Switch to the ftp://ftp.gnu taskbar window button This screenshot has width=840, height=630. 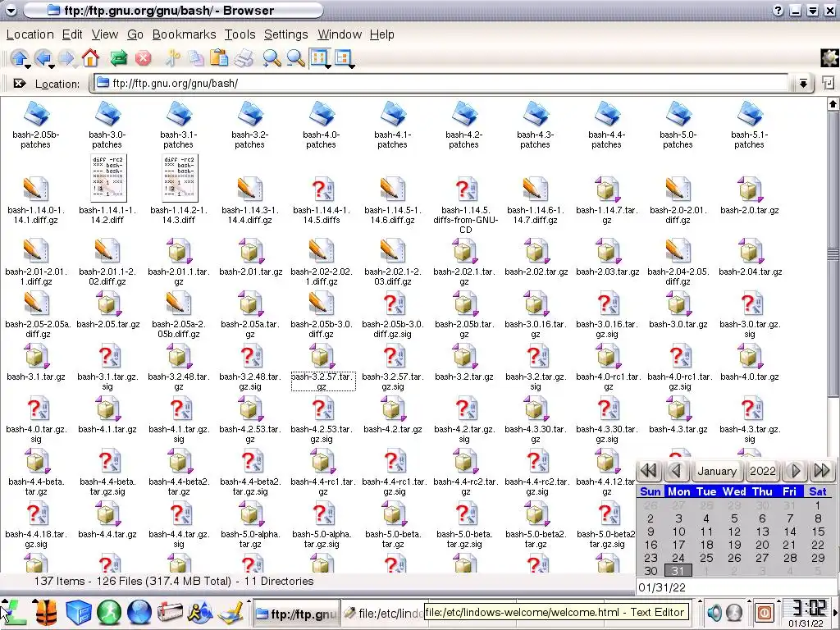(295, 614)
